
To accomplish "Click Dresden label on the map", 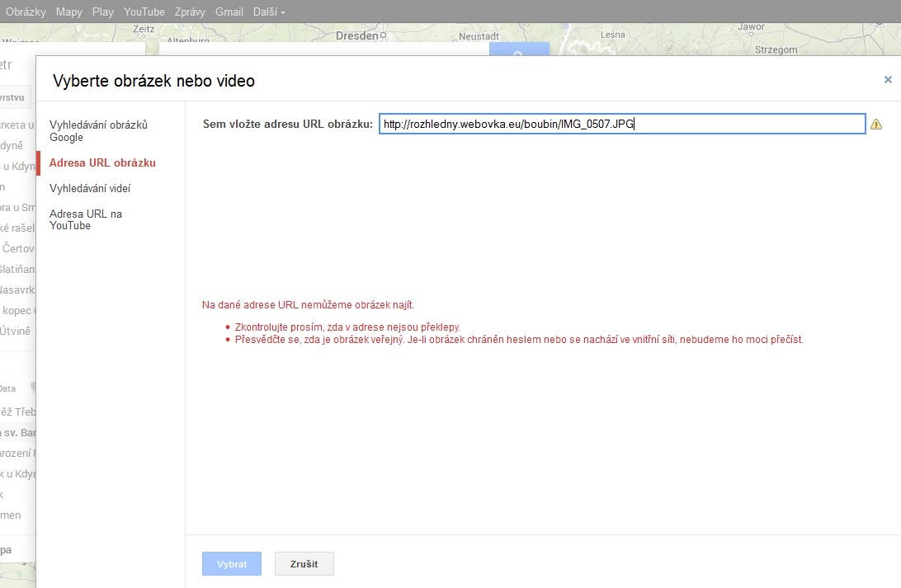I will (356, 36).
